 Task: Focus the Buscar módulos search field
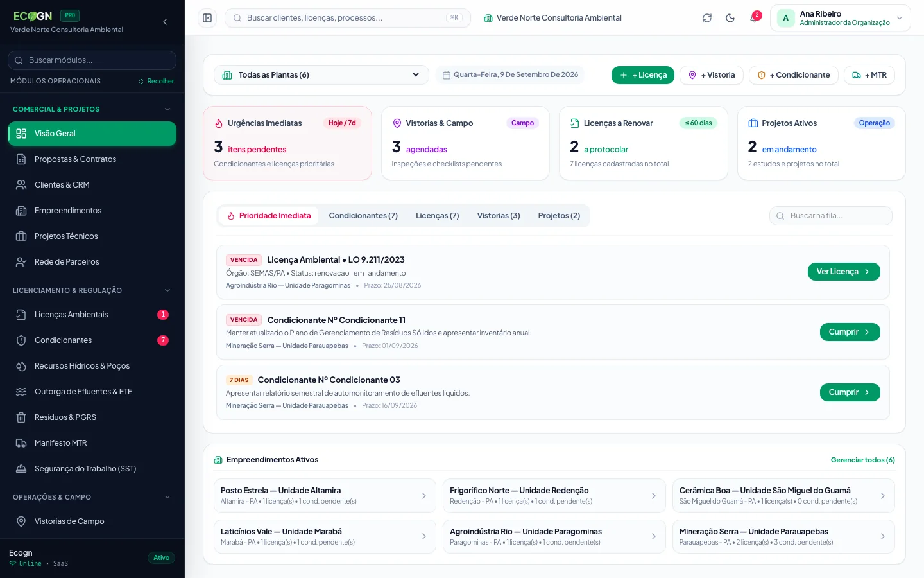[92, 60]
